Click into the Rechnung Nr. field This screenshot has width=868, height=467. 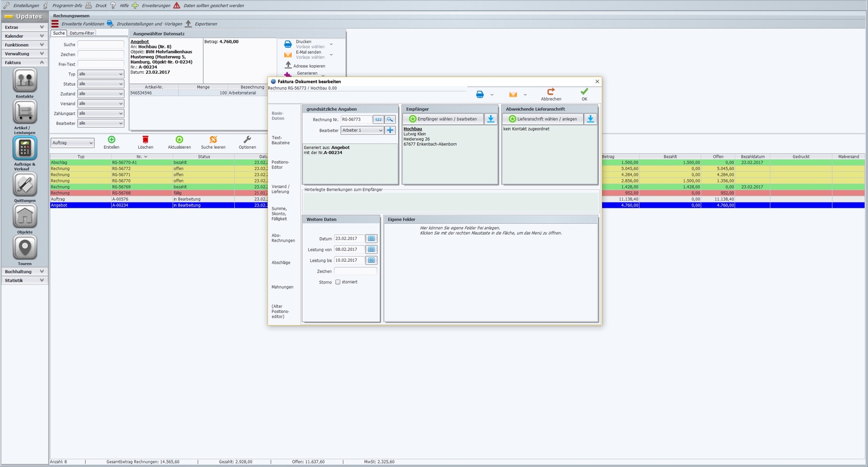356,119
